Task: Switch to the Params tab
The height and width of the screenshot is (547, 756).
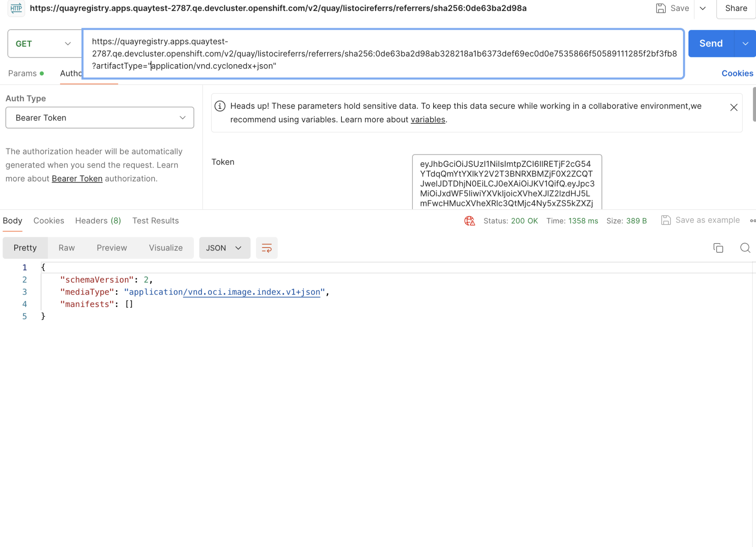Action: pyautogui.click(x=23, y=73)
